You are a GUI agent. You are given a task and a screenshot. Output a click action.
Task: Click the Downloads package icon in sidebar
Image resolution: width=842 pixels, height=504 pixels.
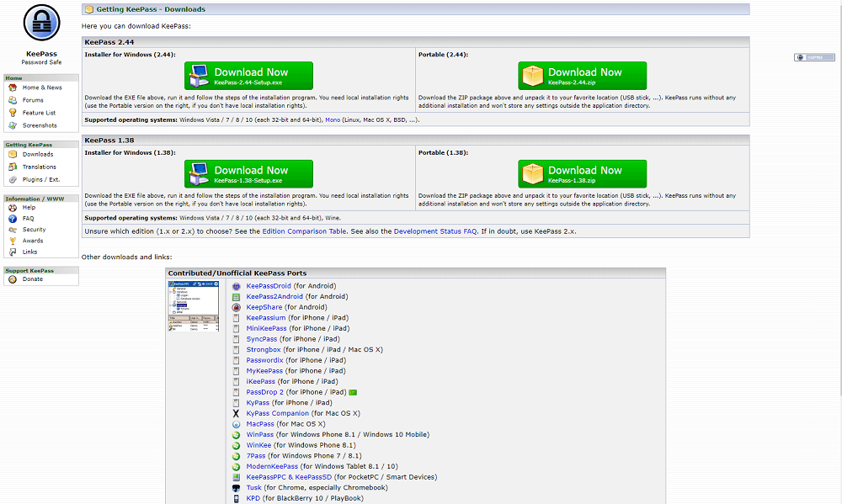(13, 155)
